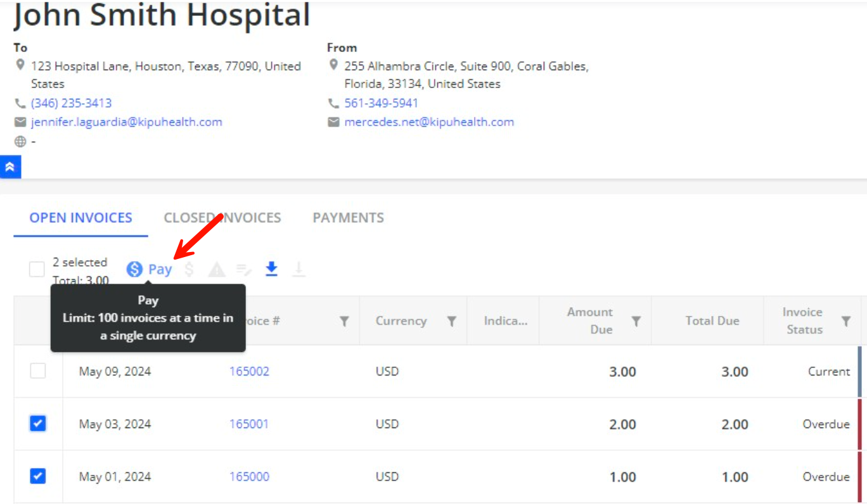Switch to the Payments tab
The width and height of the screenshot is (867, 504).
[x=348, y=218]
